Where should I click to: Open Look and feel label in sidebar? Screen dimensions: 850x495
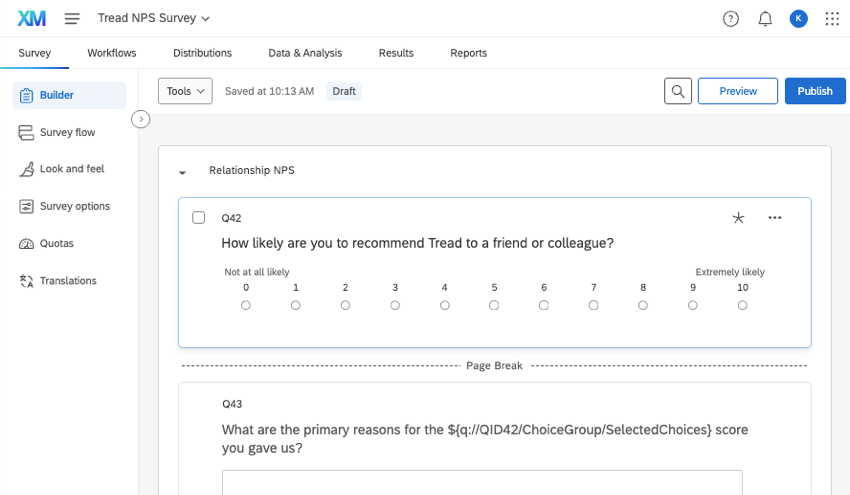coord(72,169)
